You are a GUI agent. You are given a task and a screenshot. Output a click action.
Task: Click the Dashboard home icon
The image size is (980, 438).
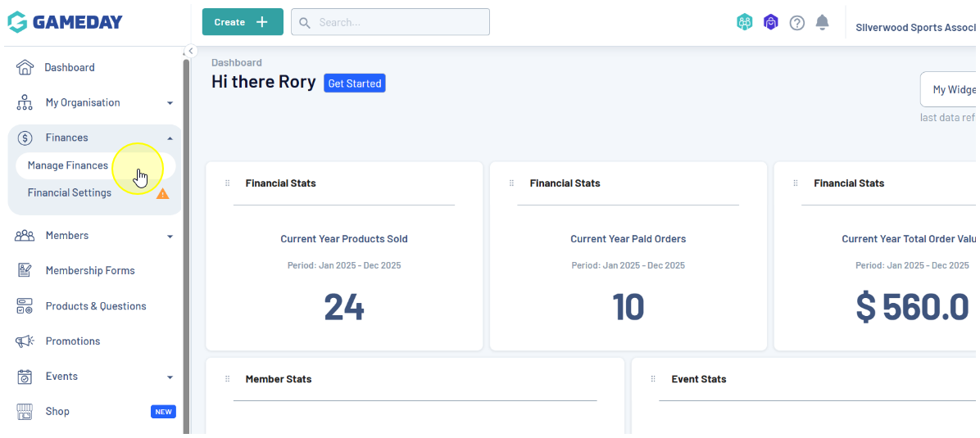(x=25, y=67)
